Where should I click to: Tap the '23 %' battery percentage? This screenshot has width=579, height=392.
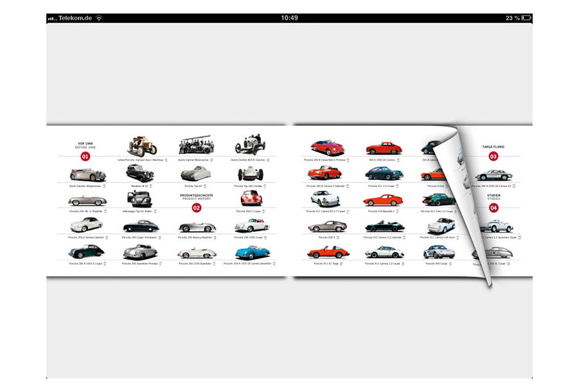click(513, 18)
